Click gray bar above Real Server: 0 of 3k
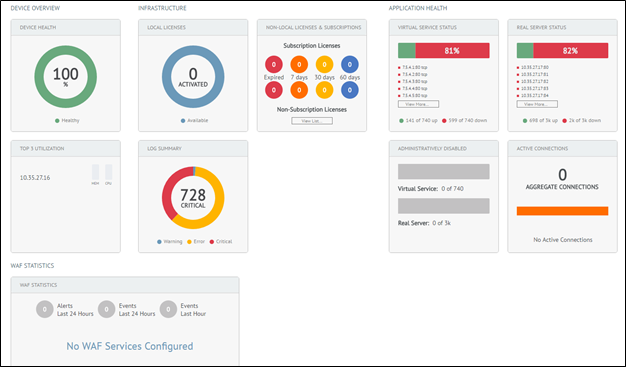The height and width of the screenshot is (367, 626). pos(444,206)
